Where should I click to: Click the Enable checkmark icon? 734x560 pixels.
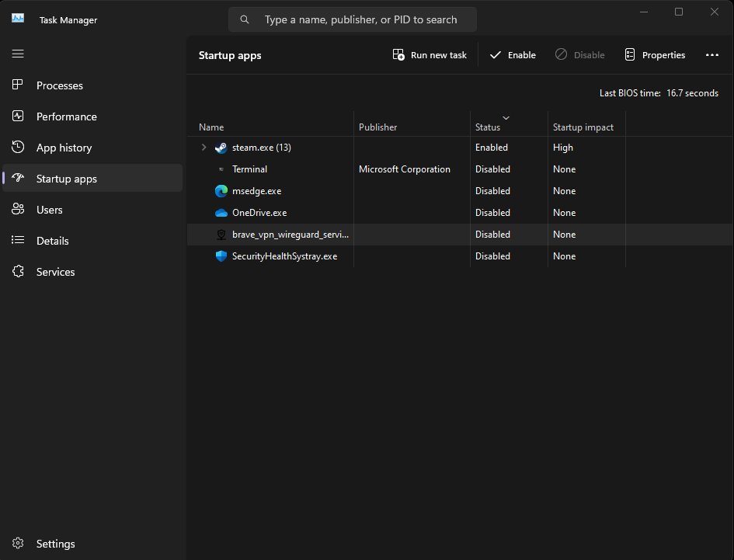point(496,55)
